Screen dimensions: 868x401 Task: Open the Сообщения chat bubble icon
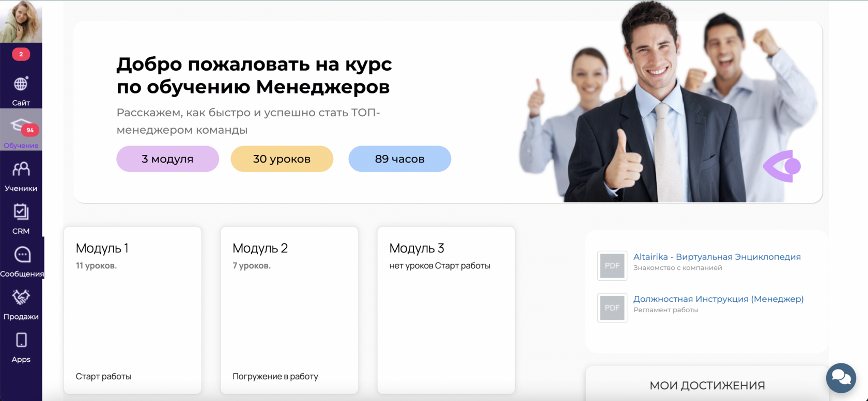pos(22,254)
